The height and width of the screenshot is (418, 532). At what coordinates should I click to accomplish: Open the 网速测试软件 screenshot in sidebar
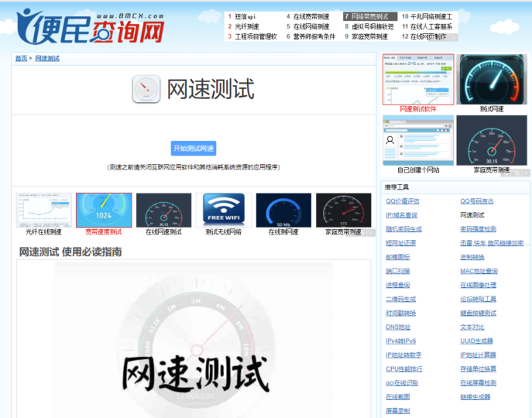[418, 79]
